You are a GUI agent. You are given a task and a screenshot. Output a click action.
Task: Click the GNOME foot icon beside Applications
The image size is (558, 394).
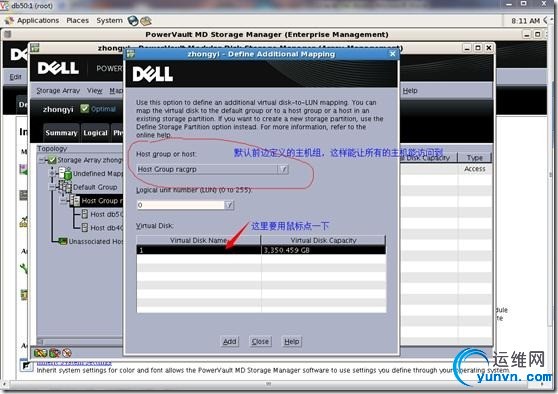click(9, 21)
